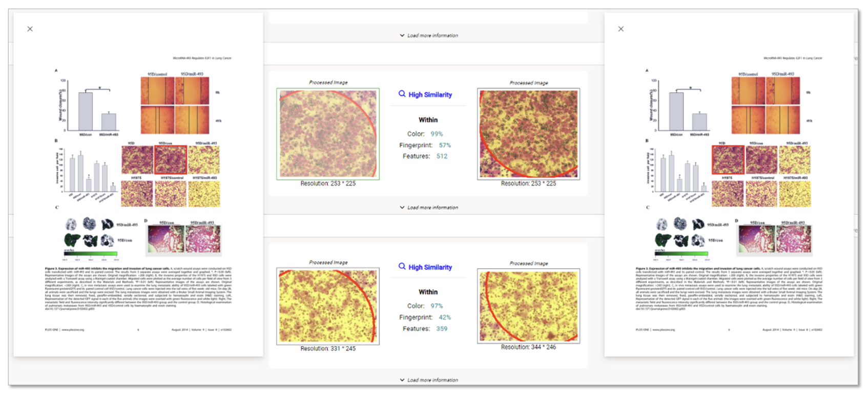Click the figure caption text in left document
The image size is (868, 396).
138,289
